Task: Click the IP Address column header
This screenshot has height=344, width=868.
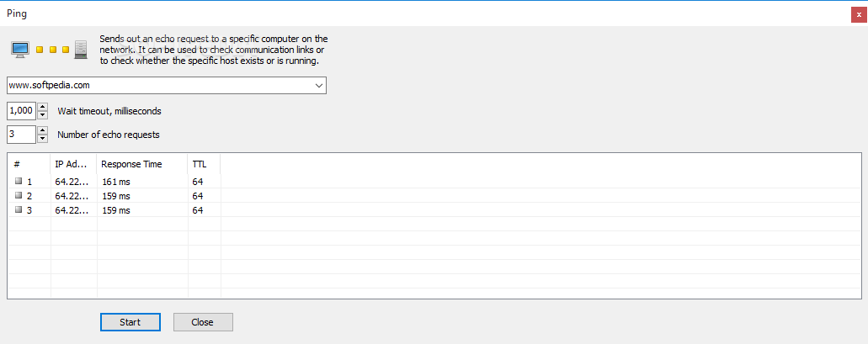Action: (x=73, y=164)
